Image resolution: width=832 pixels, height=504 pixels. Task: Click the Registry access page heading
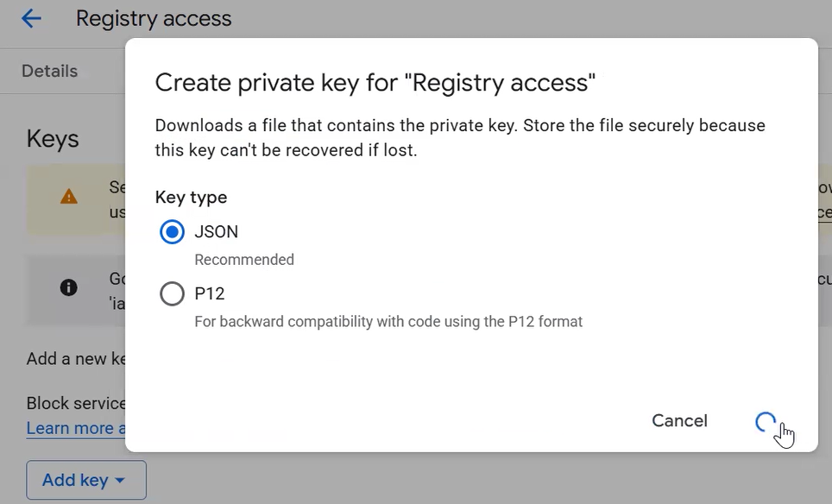click(x=154, y=18)
